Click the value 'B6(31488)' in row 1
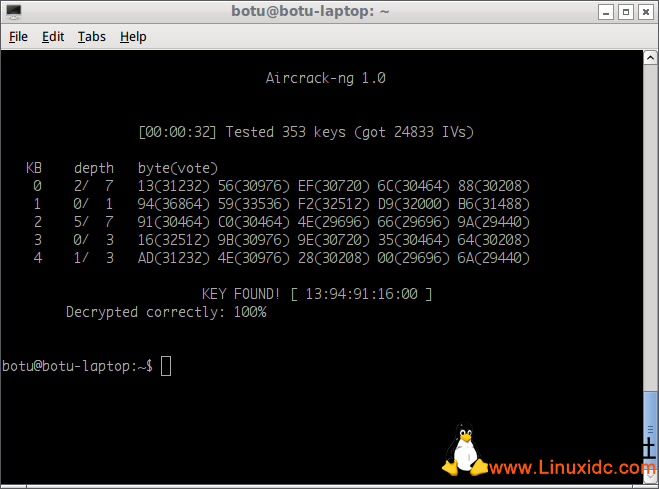 click(x=493, y=204)
